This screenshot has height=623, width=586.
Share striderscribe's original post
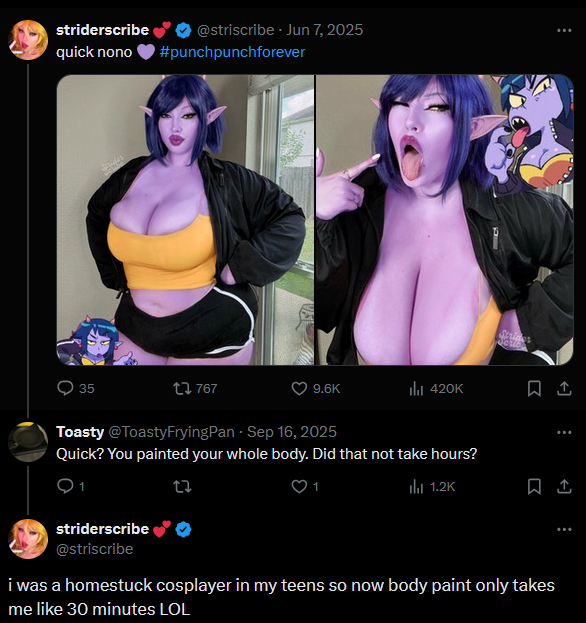click(564, 389)
